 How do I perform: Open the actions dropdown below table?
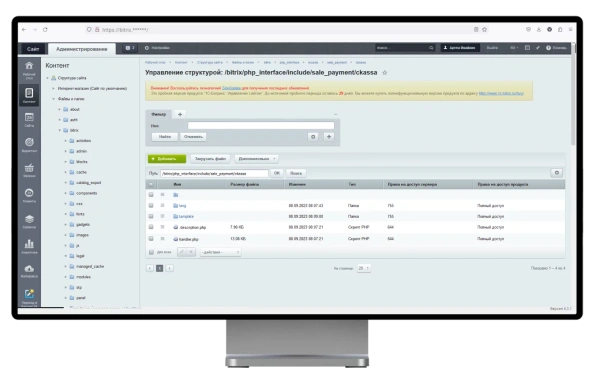220,252
